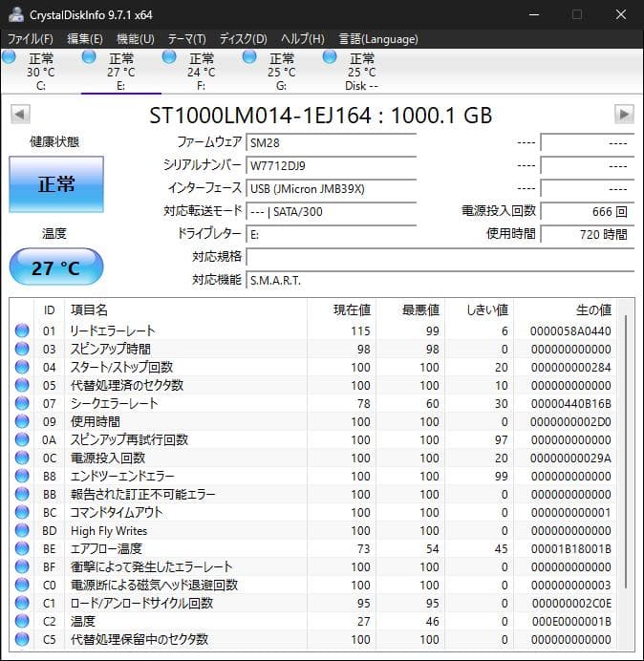This screenshot has height=661, width=644.
Task: Select raw value 0000058A0440
Action: pyautogui.click(x=570, y=330)
